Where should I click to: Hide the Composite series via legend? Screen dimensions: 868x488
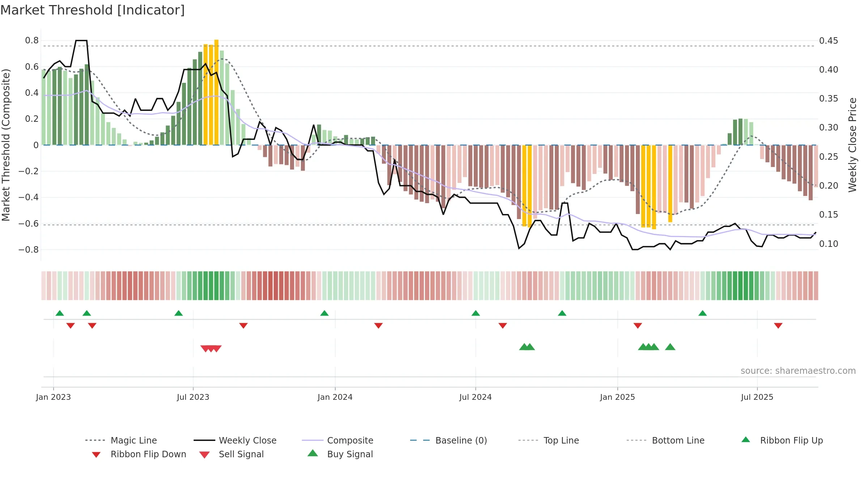(x=337, y=440)
